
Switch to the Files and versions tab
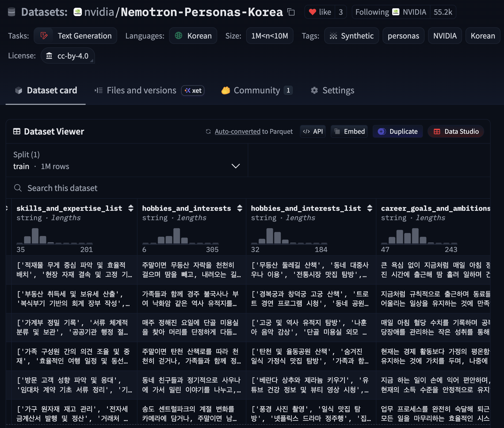[x=141, y=90]
